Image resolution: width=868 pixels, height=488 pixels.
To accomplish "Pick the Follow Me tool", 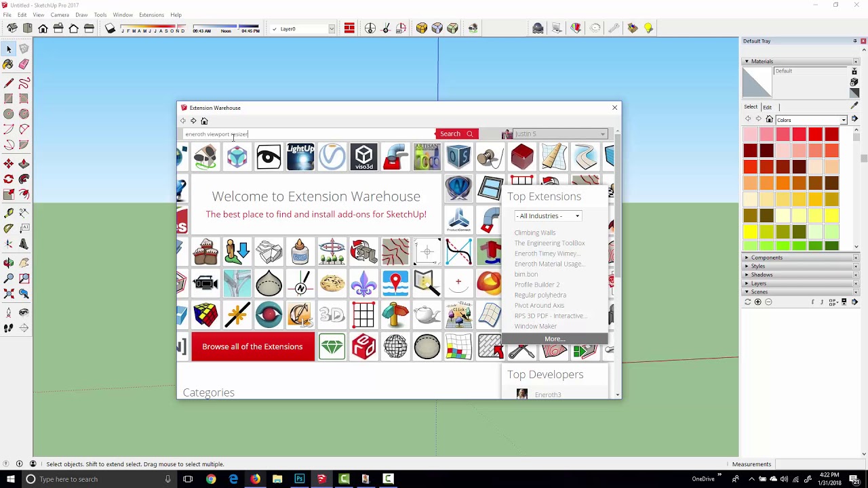I will (x=24, y=179).
